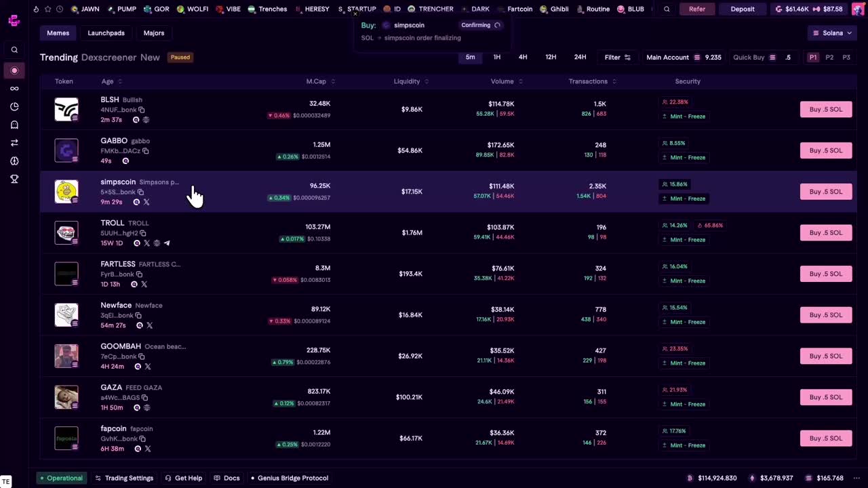
Task: Select the 1H timeframe
Action: point(496,57)
